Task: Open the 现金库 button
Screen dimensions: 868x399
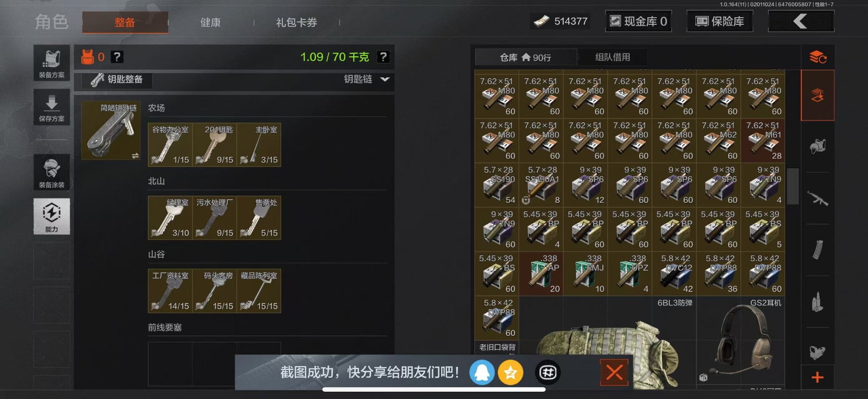Action: 638,21
